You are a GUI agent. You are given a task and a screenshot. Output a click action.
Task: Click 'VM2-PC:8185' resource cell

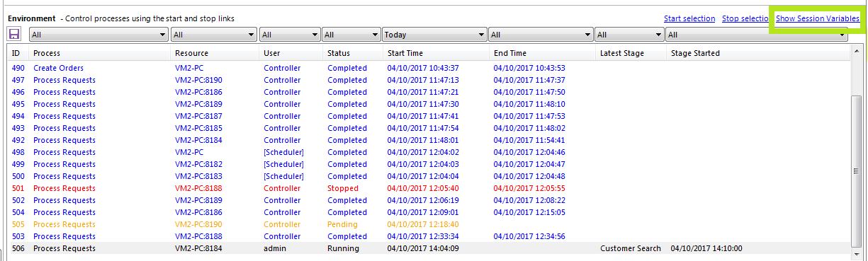(x=198, y=128)
